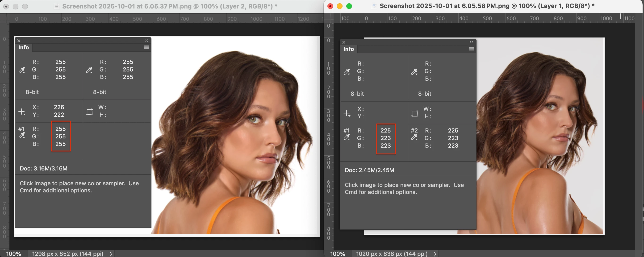
Task: Click first eyedropper readout icon in left Info panel
Action: (x=22, y=70)
